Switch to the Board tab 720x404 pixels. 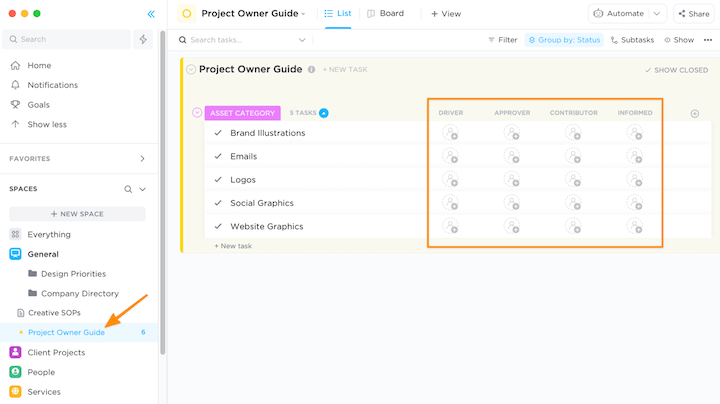tap(385, 14)
